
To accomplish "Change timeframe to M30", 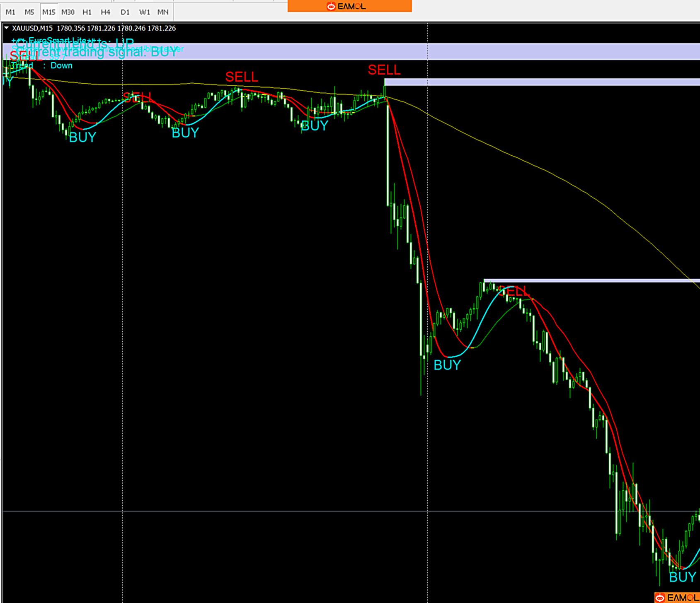I will pyautogui.click(x=68, y=12).
